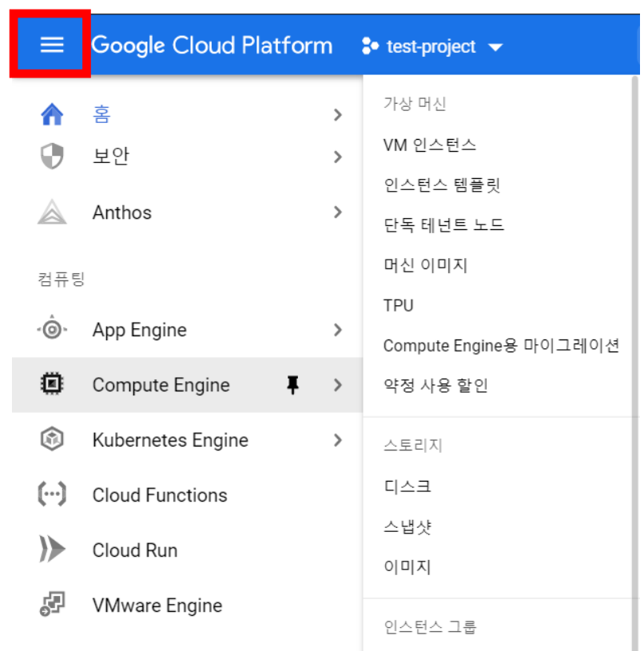Select App Engine in the navigation menu
644x651 pixels.
coord(140,331)
